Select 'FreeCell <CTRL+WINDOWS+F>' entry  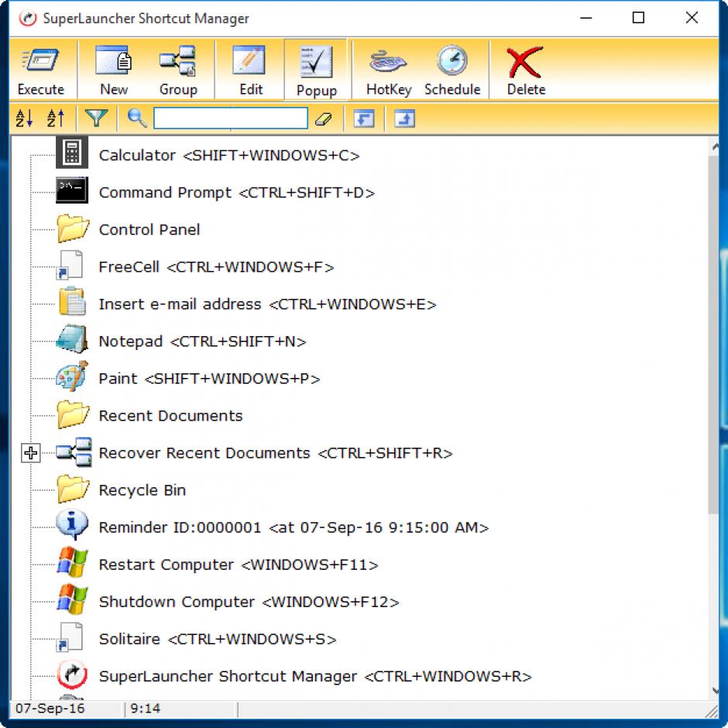216,267
